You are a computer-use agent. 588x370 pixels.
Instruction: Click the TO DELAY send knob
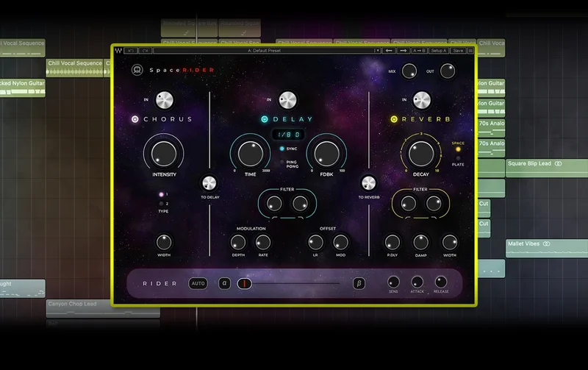coord(209,183)
